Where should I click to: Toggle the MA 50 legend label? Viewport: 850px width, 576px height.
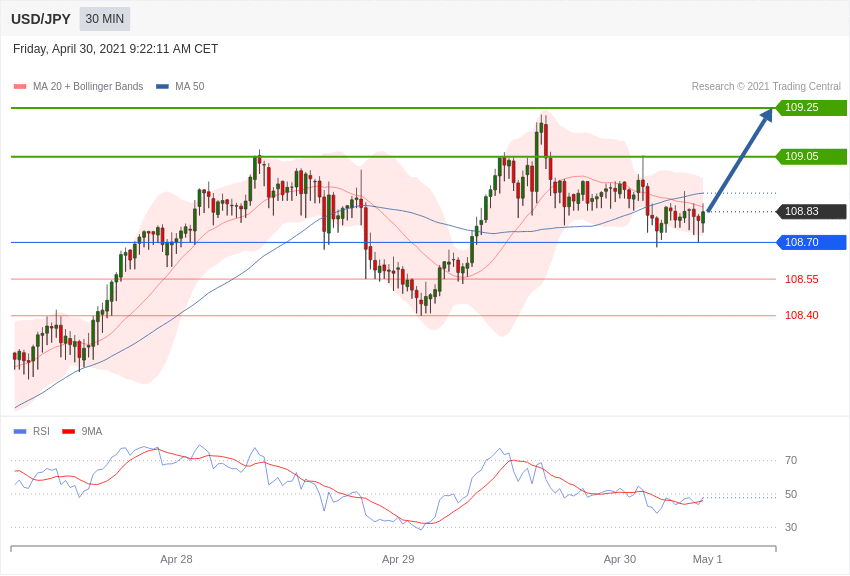[x=190, y=86]
